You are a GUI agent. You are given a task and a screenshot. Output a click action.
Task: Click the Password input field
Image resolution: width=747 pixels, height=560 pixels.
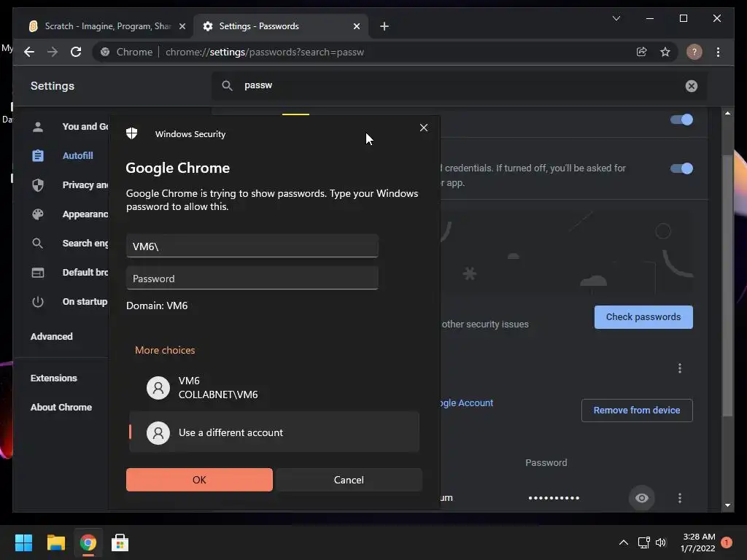[252, 278]
